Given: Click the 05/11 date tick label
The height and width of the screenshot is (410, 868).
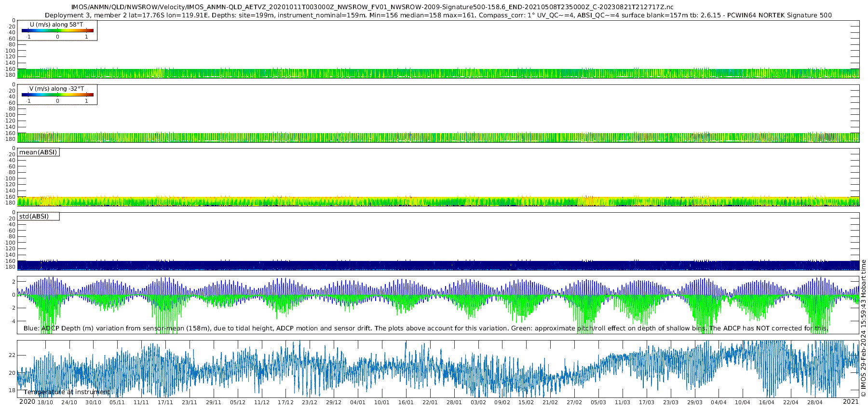Looking at the screenshot, I should (x=117, y=402).
